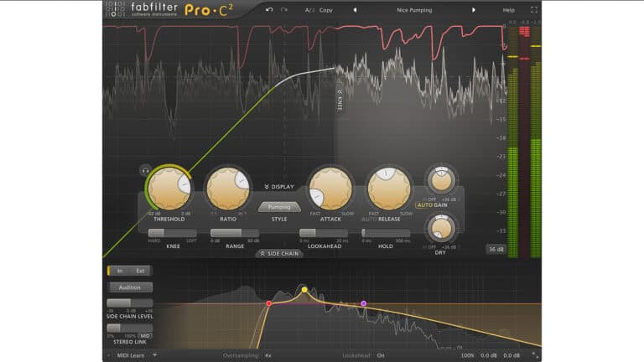Toggle Auto Release mode
Viewport: 644px width, 362px height.
click(369, 220)
